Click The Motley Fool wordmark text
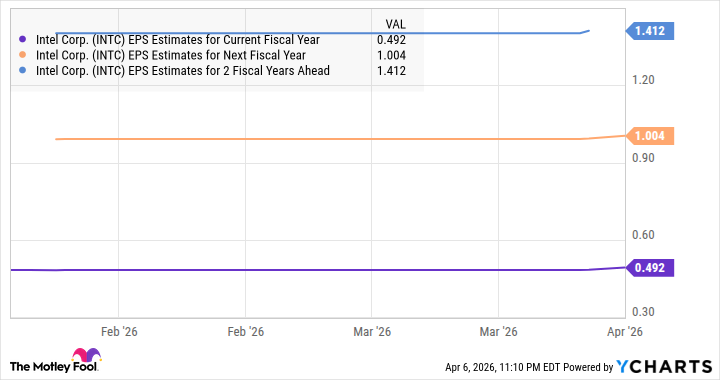 (53, 367)
